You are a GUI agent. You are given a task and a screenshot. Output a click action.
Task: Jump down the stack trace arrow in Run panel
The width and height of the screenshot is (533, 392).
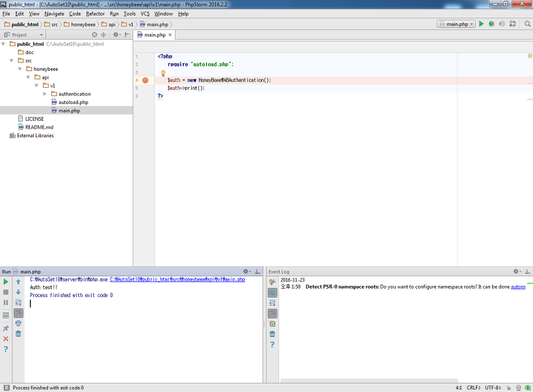tap(18, 292)
